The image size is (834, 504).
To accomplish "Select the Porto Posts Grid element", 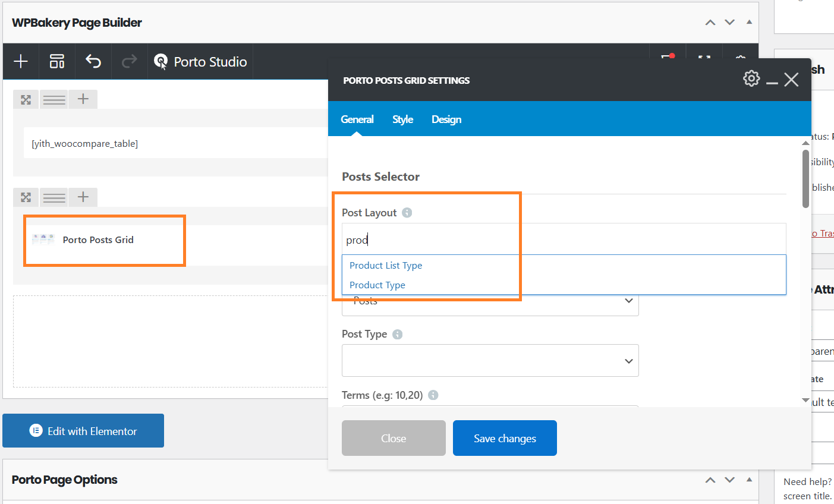I will pos(98,240).
